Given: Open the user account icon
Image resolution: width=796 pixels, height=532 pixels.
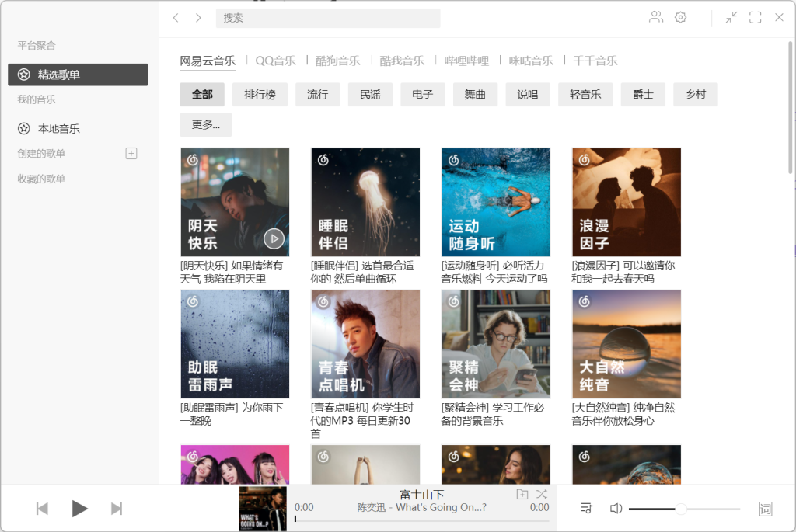Looking at the screenshot, I should click(656, 17).
